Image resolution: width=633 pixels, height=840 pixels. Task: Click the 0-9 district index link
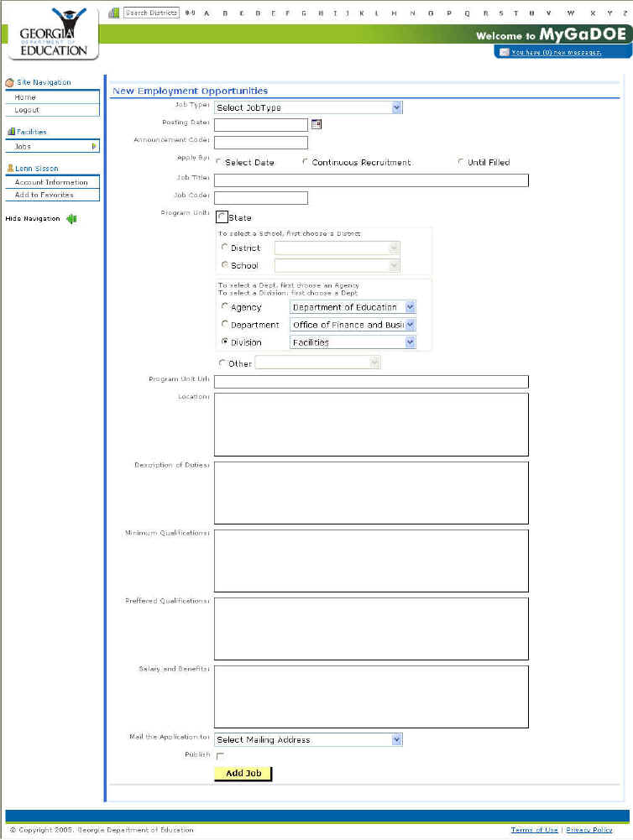click(191, 13)
